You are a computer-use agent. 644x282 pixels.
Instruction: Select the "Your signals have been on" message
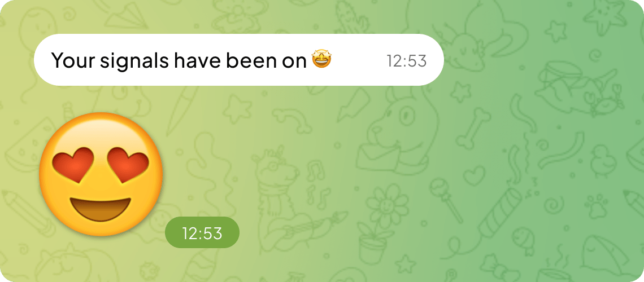pos(238,60)
